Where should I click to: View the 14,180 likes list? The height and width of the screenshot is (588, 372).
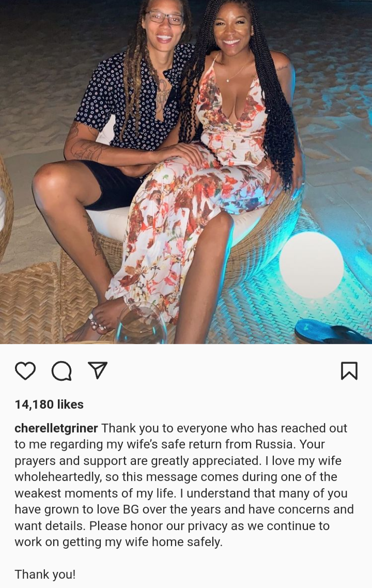(x=49, y=404)
